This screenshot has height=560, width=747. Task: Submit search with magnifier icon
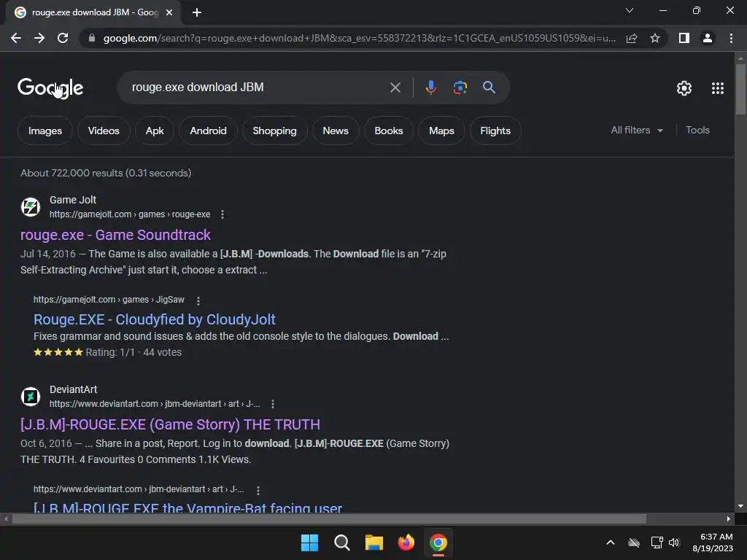coord(489,87)
